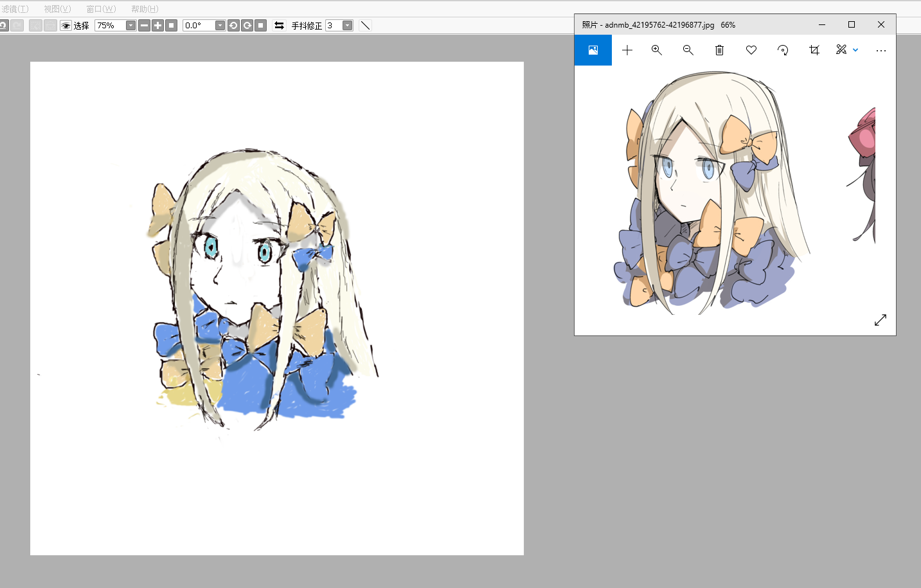The width and height of the screenshot is (921, 588).
Task: Mark the photo as favorite with the heart
Action: [x=751, y=50]
